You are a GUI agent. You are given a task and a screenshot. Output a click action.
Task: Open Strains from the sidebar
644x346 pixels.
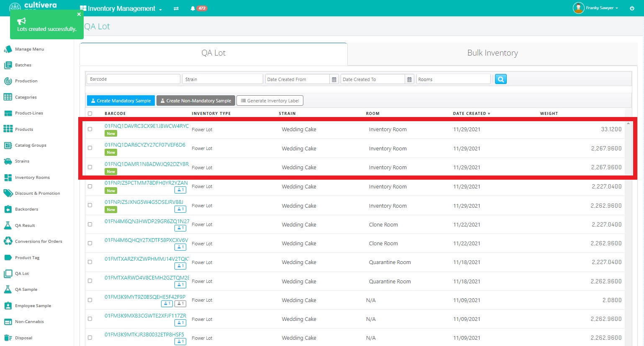(22, 161)
